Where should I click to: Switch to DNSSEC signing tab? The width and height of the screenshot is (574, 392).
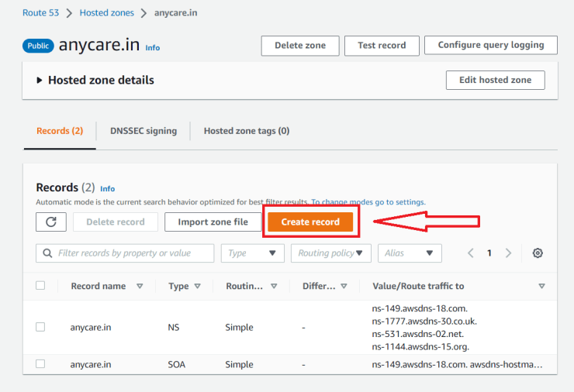143,131
